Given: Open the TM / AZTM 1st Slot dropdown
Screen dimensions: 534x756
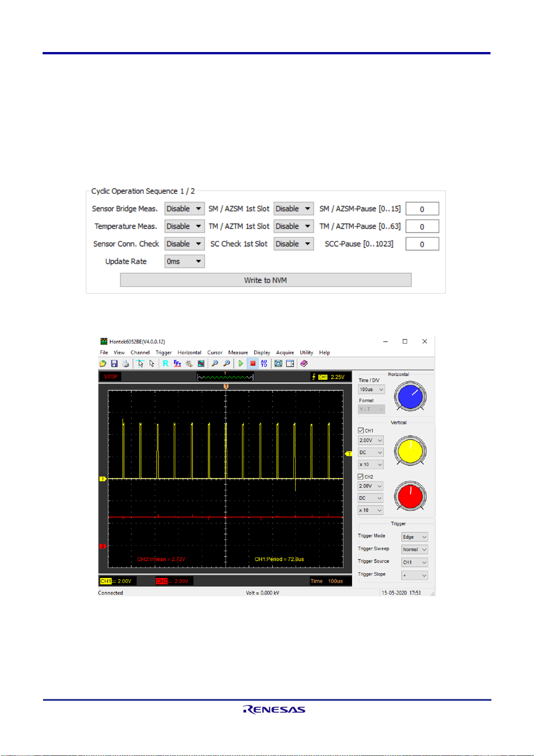Looking at the screenshot, I should click(x=294, y=226).
